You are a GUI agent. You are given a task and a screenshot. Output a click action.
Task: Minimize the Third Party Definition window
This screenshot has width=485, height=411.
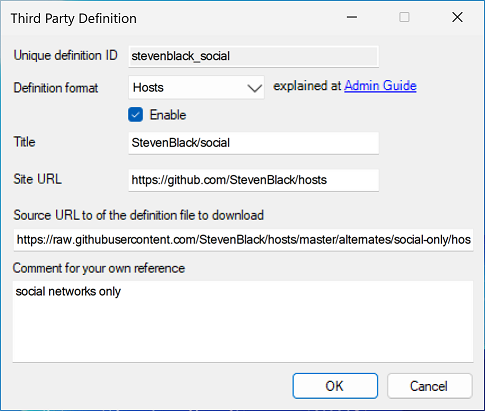click(352, 17)
